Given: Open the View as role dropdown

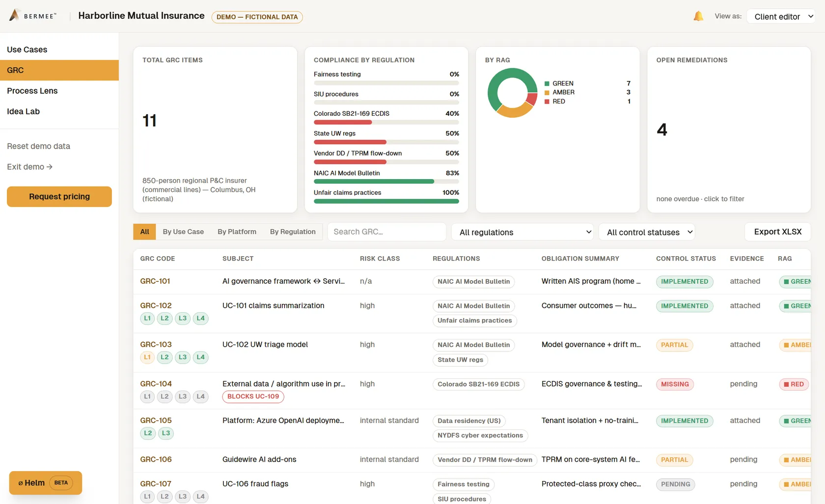Looking at the screenshot, I should (x=780, y=17).
